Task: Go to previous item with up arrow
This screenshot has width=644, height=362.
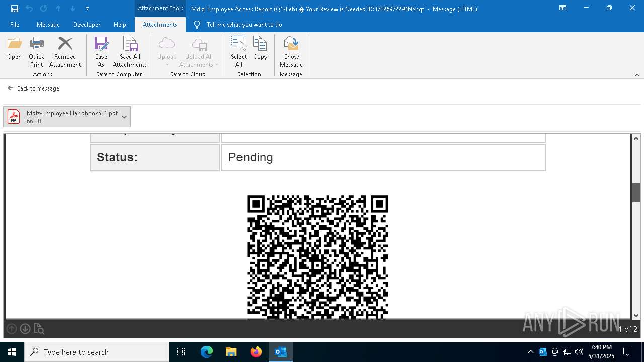Action: (x=58, y=9)
